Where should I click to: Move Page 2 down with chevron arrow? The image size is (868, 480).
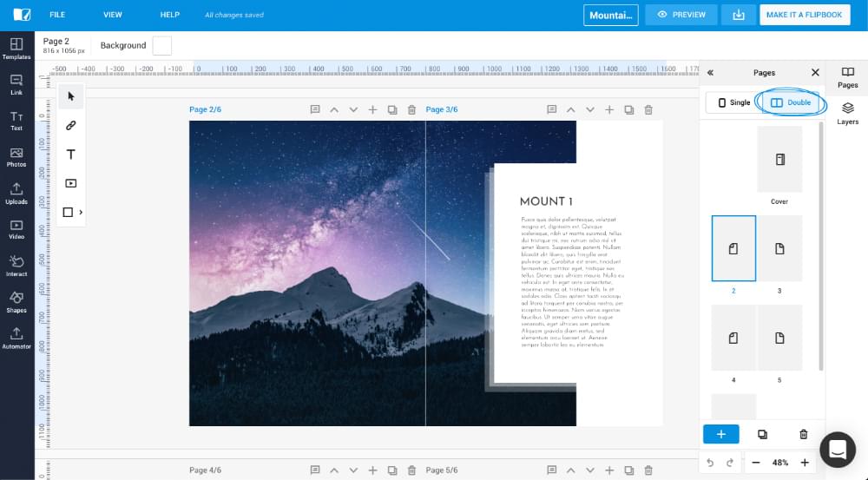(353, 109)
